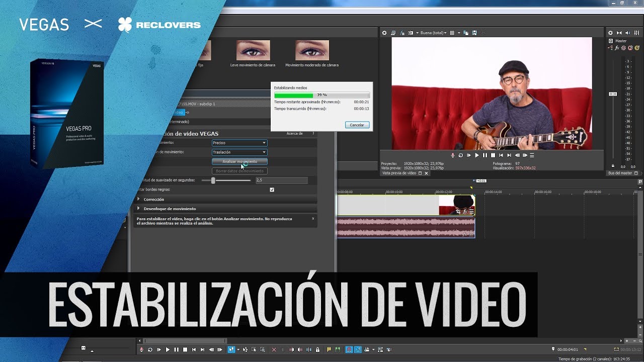Open split screen view dropdown arrow
Screen dimensions: 644x362
[x=417, y=33]
